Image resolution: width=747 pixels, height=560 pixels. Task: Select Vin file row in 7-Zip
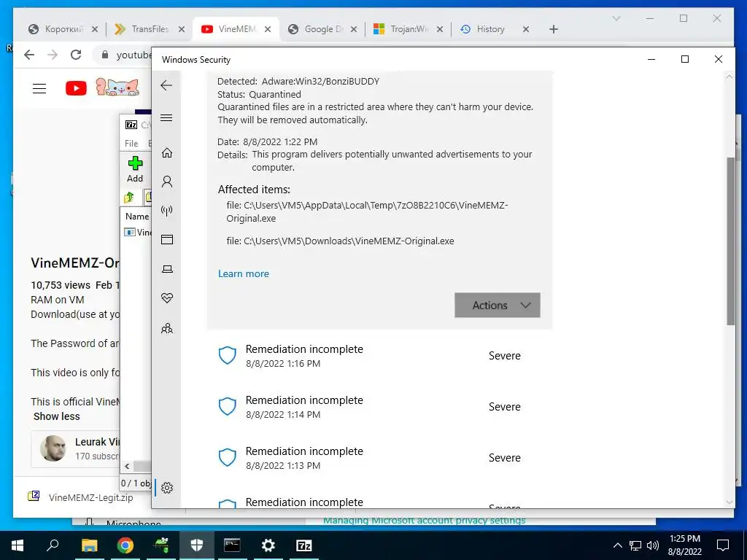click(x=137, y=233)
